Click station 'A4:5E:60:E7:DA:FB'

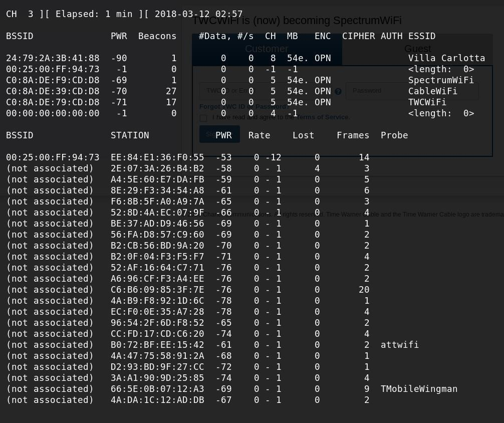[157, 179]
